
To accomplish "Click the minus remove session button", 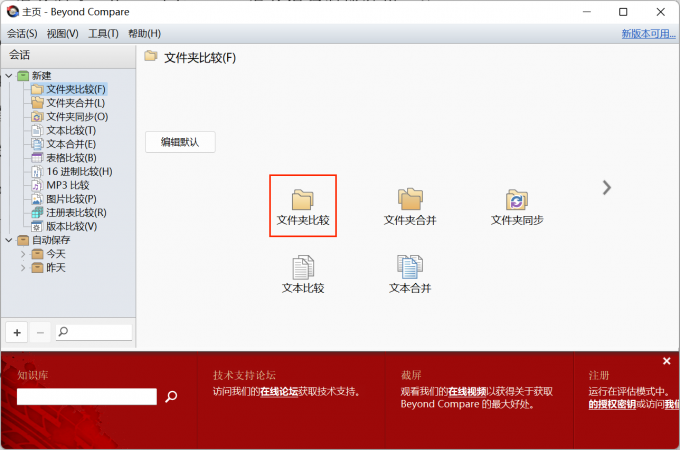I will click(40, 333).
